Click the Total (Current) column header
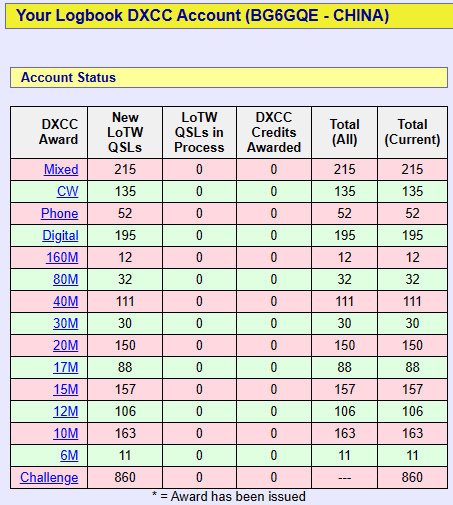Image resolution: width=453 pixels, height=505 pixels. [x=412, y=132]
